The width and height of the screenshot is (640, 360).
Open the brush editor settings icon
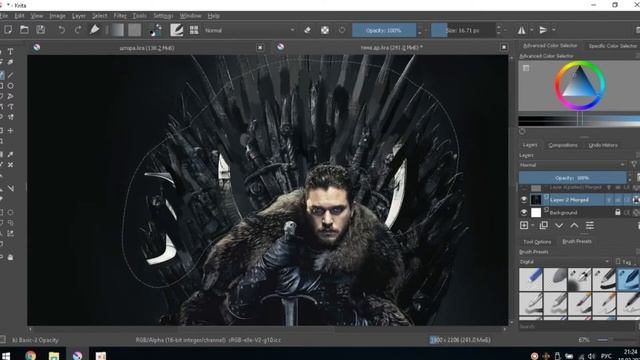click(176, 30)
